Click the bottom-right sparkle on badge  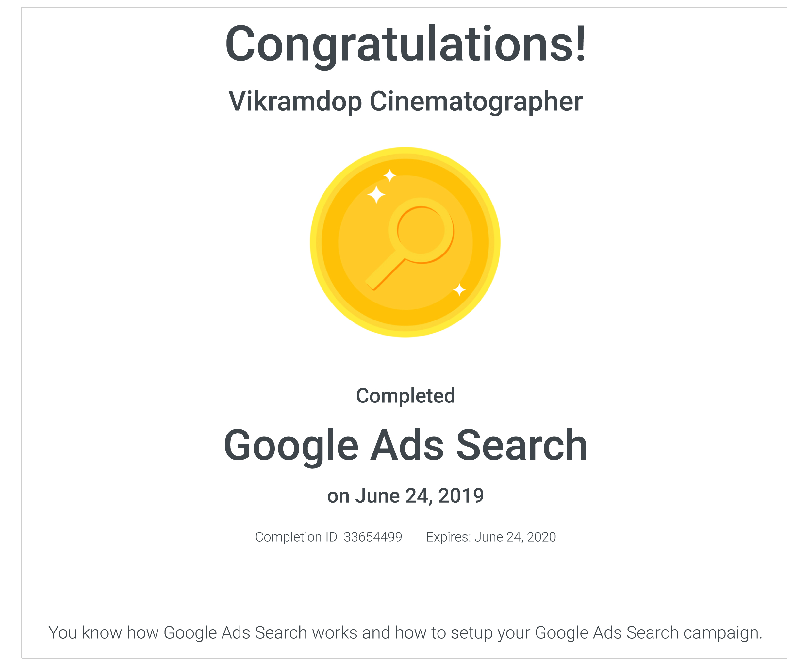tap(459, 289)
